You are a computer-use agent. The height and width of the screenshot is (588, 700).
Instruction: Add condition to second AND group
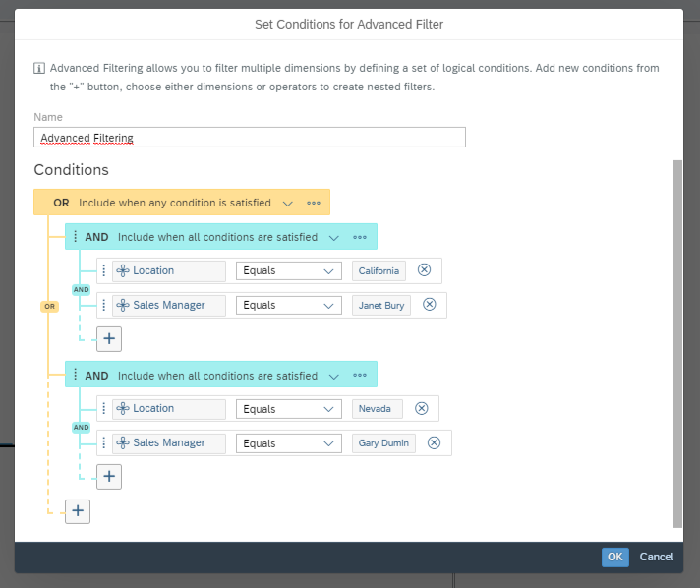109,476
